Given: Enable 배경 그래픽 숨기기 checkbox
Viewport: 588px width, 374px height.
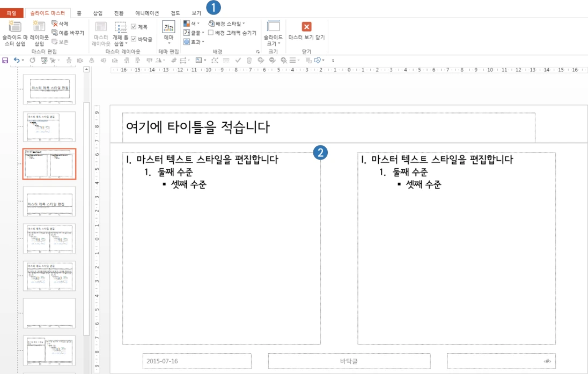Looking at the screenshot, I should coord(211,33).
